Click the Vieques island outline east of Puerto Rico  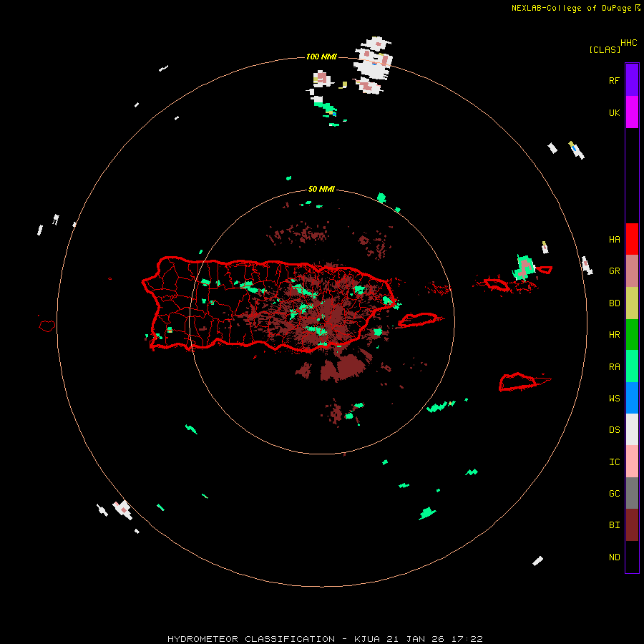click(418, 320)
